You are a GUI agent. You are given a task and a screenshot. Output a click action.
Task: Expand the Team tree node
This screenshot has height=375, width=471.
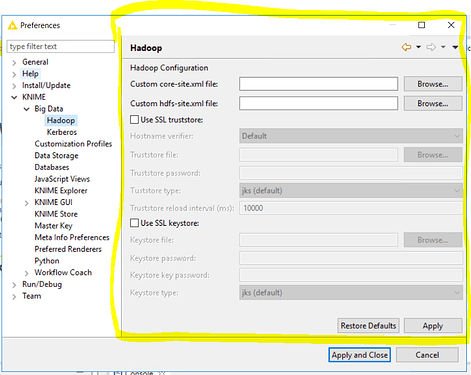(14, 297)
